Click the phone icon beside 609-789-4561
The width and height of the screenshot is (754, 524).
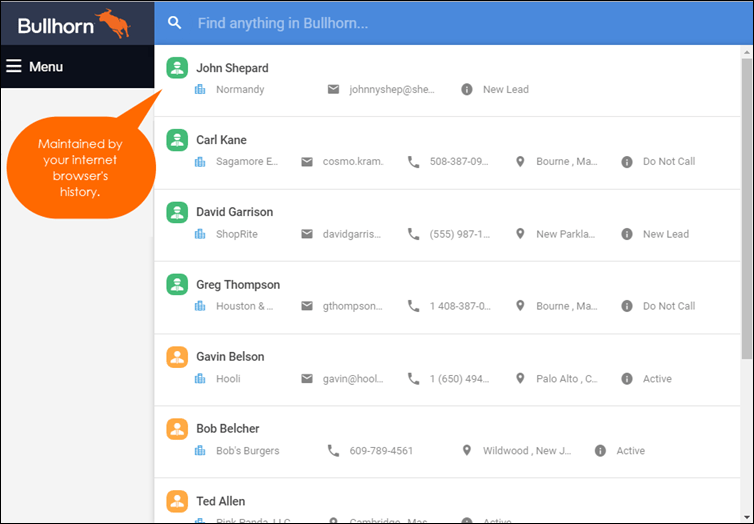click(x=333, y=451)
